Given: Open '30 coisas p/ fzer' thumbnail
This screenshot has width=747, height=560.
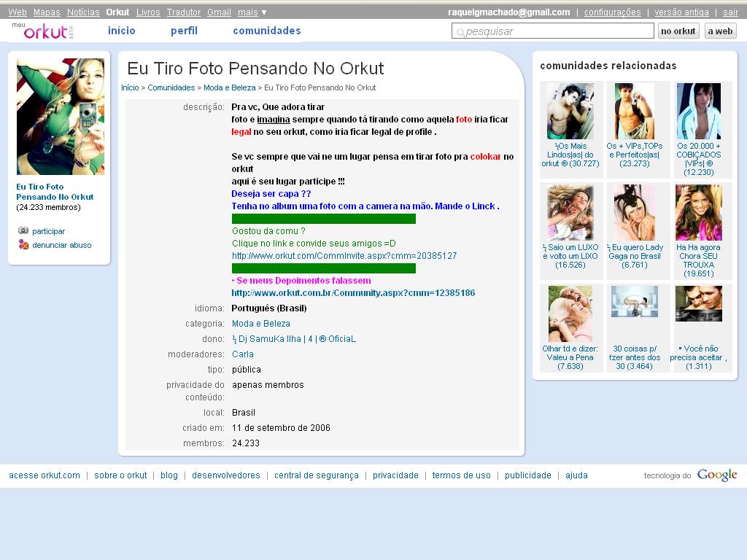Looking at the screenshot, I should pos(635,301).
